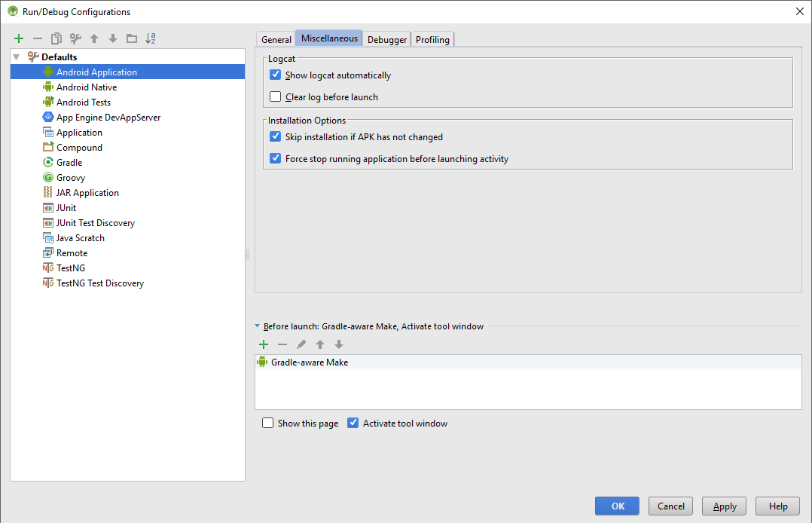Switch to the Debugger tab
812x523 pixels.
387,39
